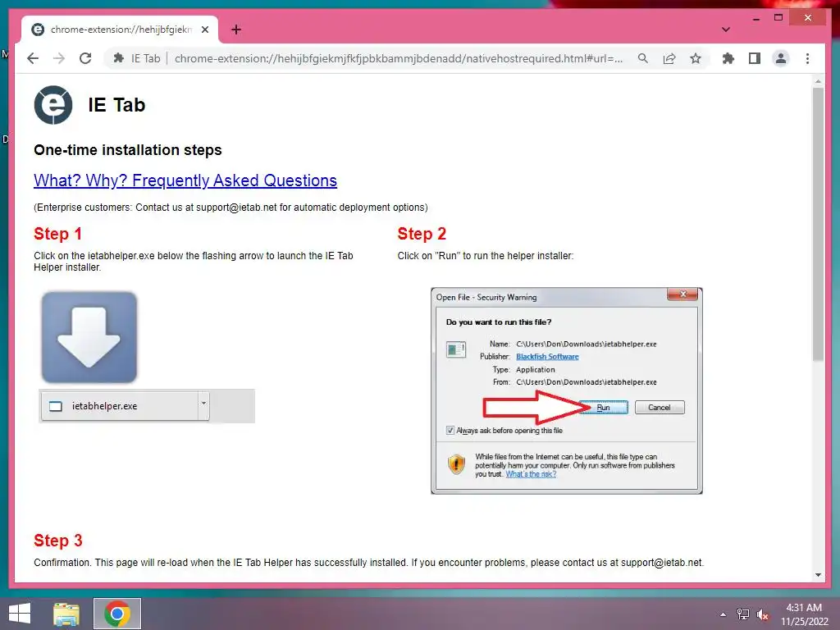The image size is (840, 630).
Task: Click the IE Tab extension puzzle icon in address bar
Action: pos(119,58)
